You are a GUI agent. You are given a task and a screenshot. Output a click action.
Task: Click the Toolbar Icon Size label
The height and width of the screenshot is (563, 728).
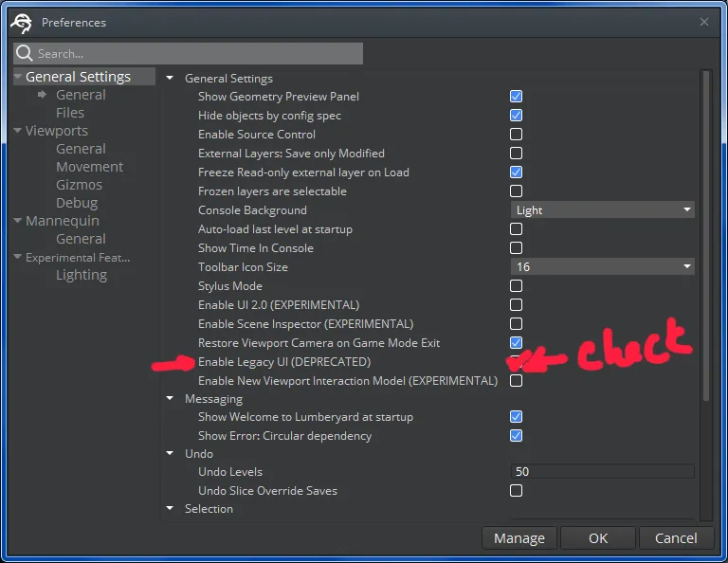pyautogui.click(x=243, y=267)
